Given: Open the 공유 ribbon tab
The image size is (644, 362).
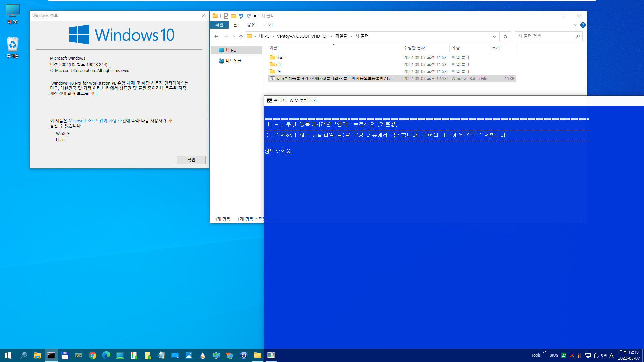Looking at the screenshot, I should click(251, 25).
